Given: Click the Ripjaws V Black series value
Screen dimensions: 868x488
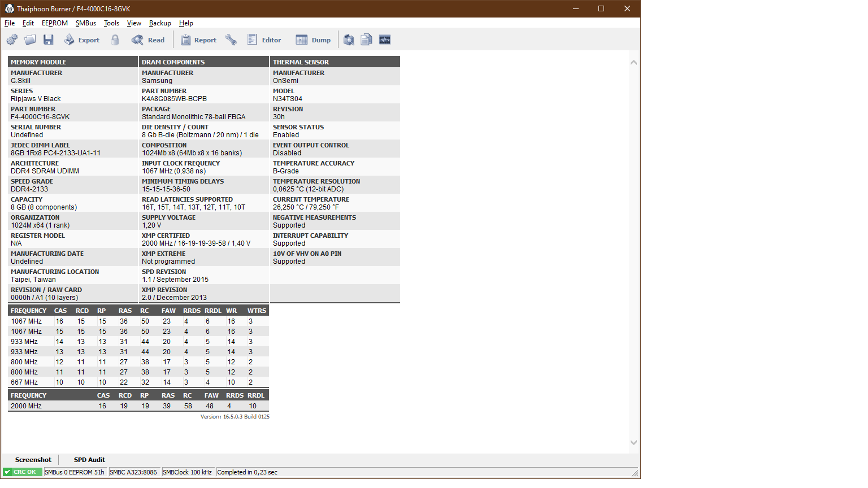Looking at the screenshot, I should [36, 99].
